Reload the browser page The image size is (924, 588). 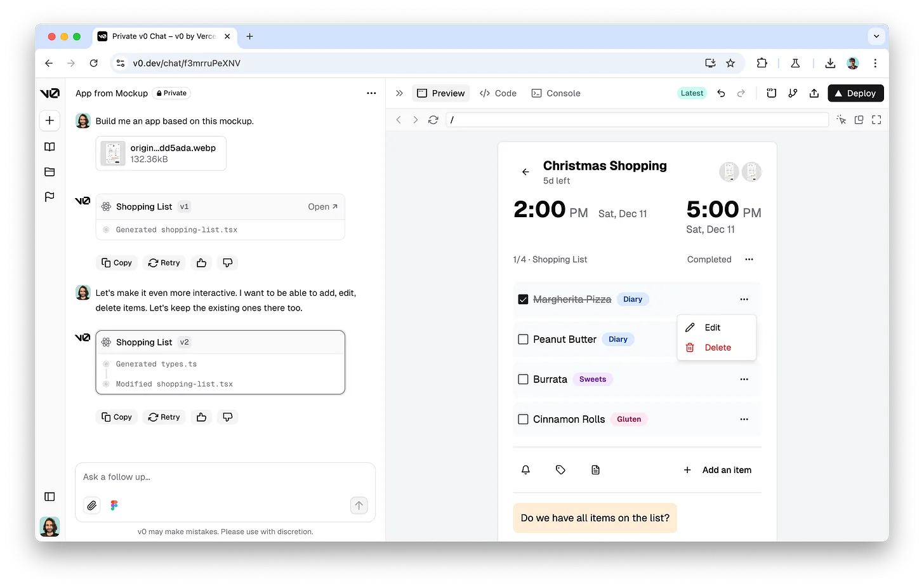93,63
